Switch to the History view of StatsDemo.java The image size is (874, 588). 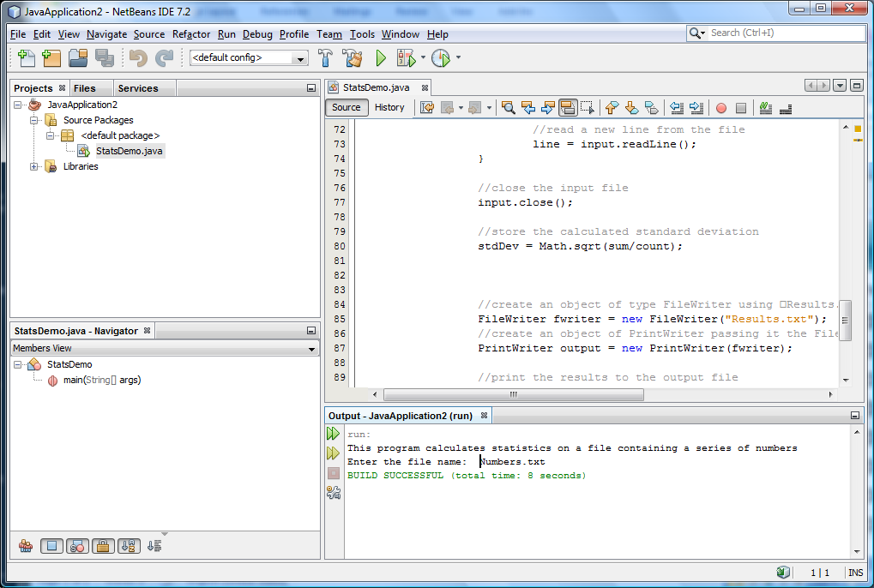tap(390, 107)
